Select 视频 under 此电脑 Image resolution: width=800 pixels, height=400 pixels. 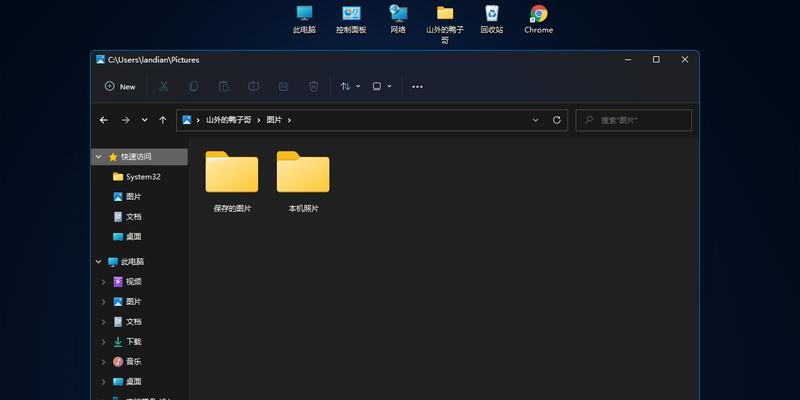pyautogui.click(x=127, y=282)
